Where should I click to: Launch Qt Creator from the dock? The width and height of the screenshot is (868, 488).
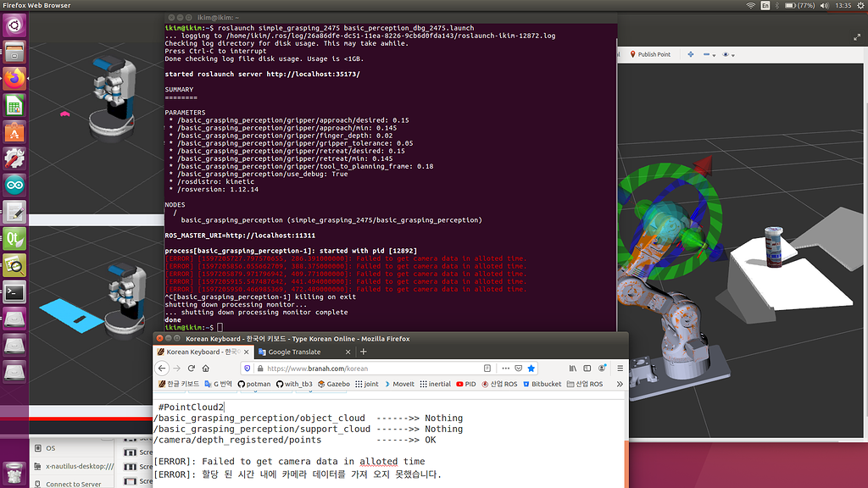[x=14, y=238]
